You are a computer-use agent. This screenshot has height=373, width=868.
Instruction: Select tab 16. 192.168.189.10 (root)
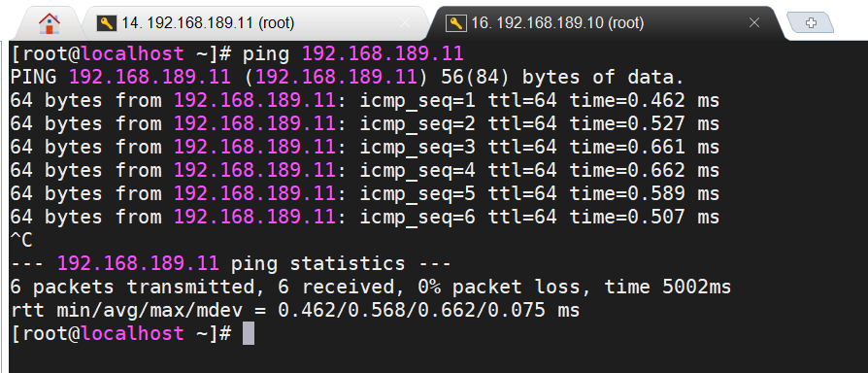557,23
